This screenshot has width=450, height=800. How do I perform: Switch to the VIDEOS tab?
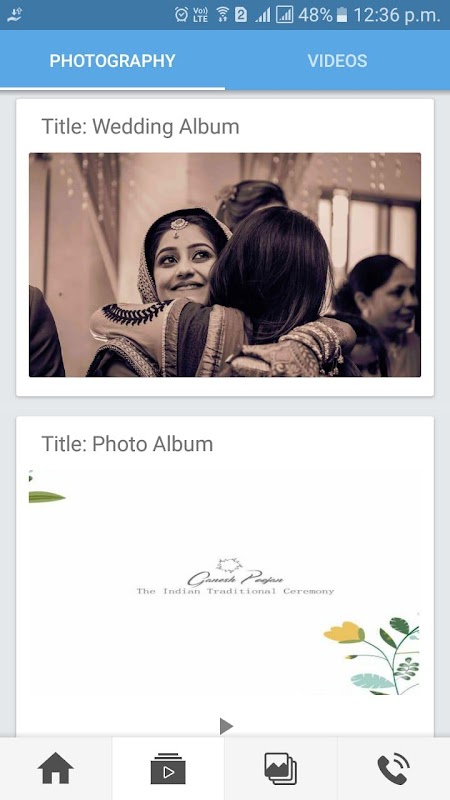pos(337,61)
